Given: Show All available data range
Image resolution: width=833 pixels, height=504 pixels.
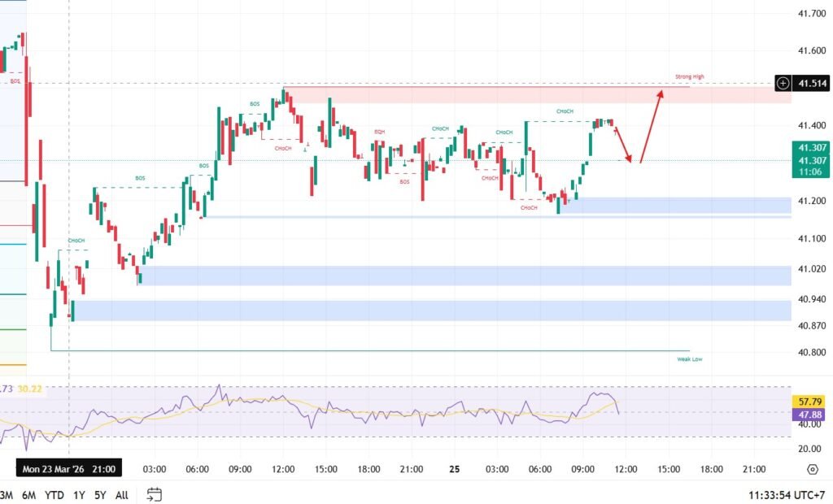Looking at the screenshot, I should [x=122, y=494].
